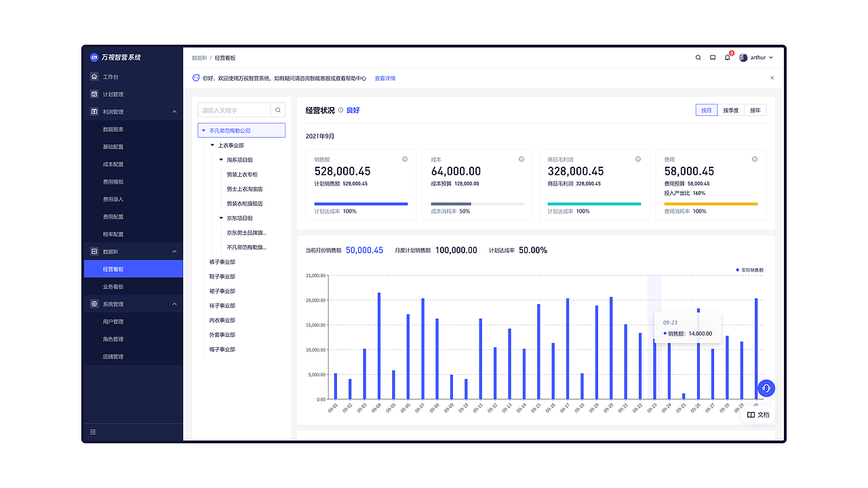
Task: Click the 销售额 blue progress bar
Action: click(x=361, y=203)
